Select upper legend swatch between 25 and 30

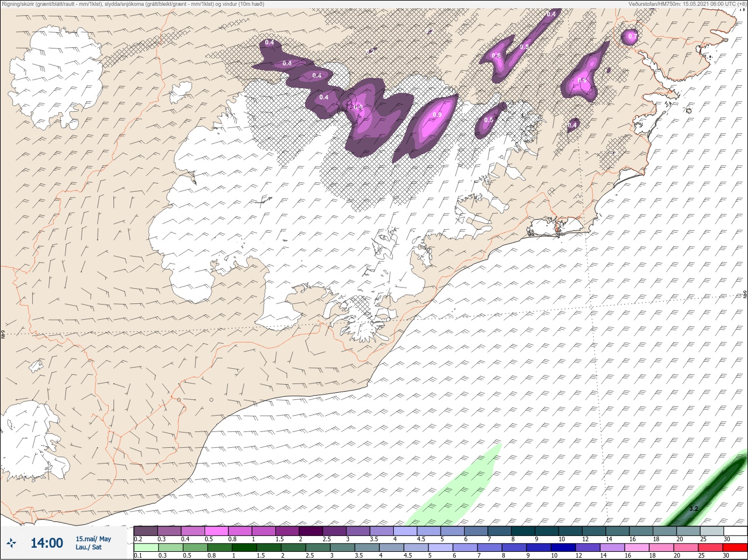pyautogui.click(x=712, y=531)
